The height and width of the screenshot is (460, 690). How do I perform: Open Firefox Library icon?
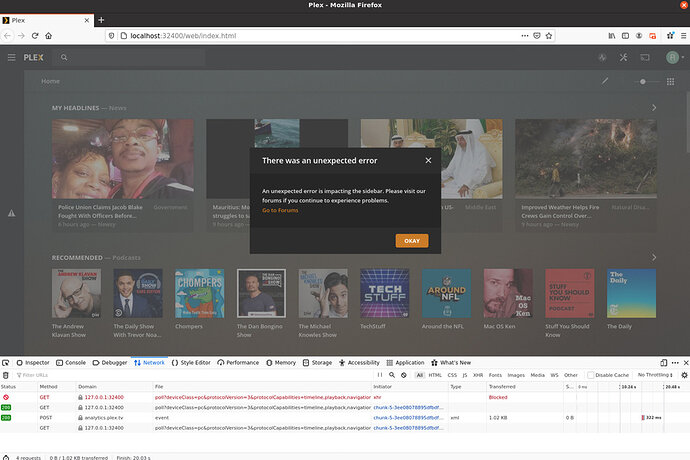click(x=612, y=36)
